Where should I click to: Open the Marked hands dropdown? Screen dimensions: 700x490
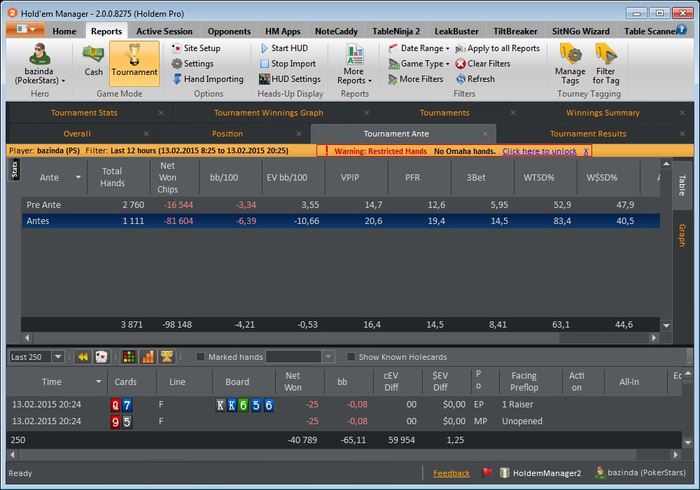(x=329, y=357)
